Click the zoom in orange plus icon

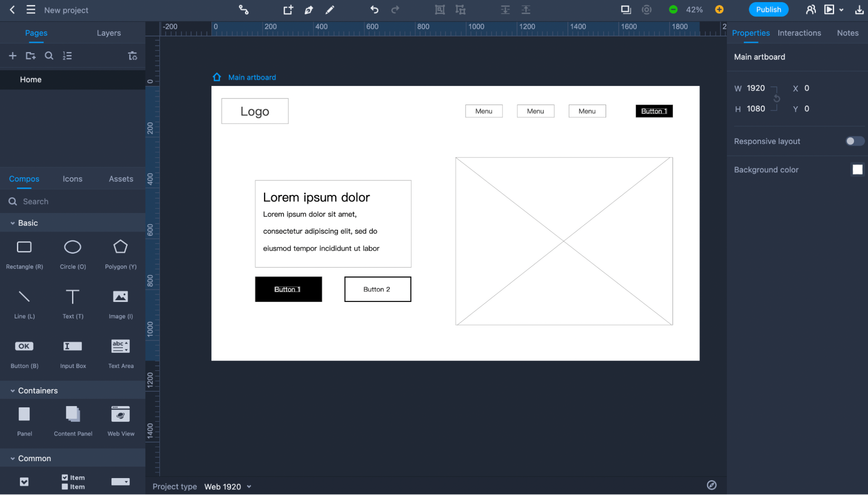[719, 10]
